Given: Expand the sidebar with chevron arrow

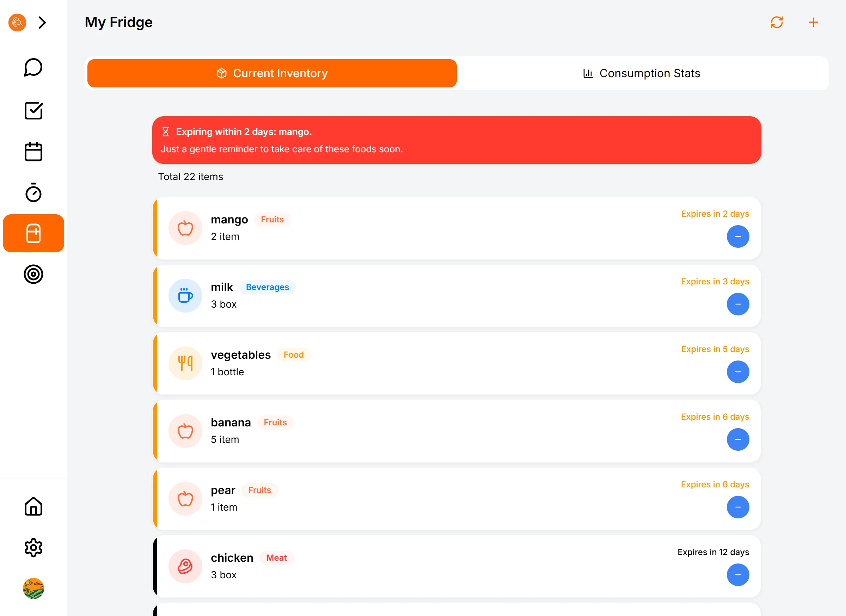Looking at the screenshot, I should [42, 22].
